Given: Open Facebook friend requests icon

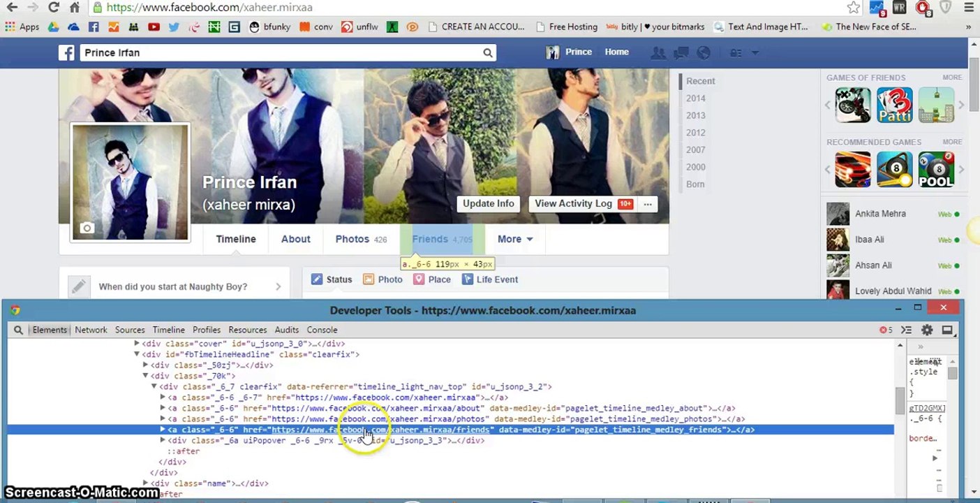Looking at the screenshot, I should (658, 52).
